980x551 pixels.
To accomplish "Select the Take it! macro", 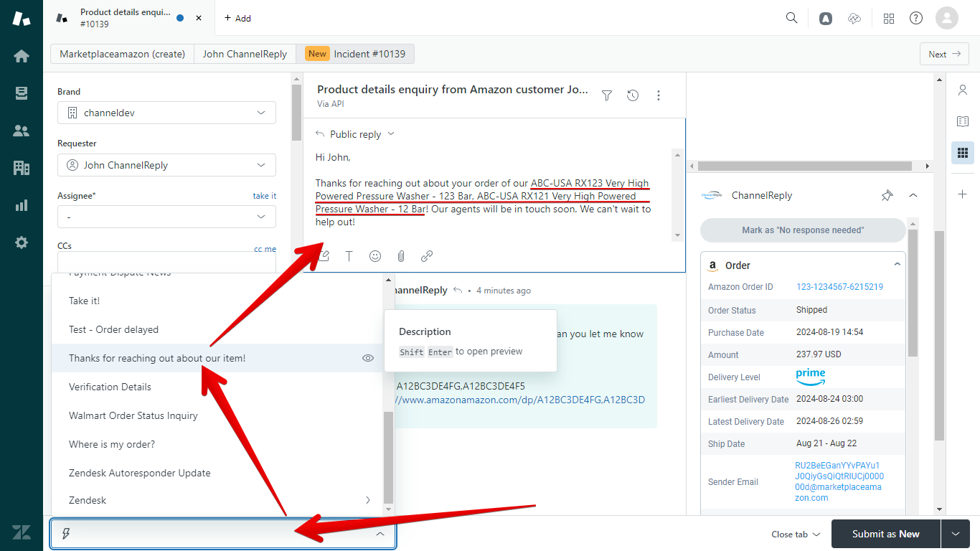I will (x=217, y=301).
